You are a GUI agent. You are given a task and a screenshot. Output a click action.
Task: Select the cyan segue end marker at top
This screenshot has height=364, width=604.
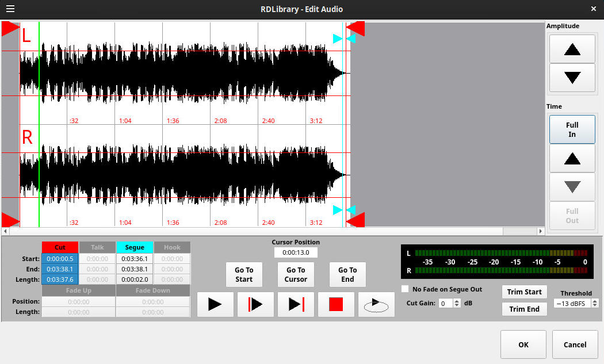[351, 39]
